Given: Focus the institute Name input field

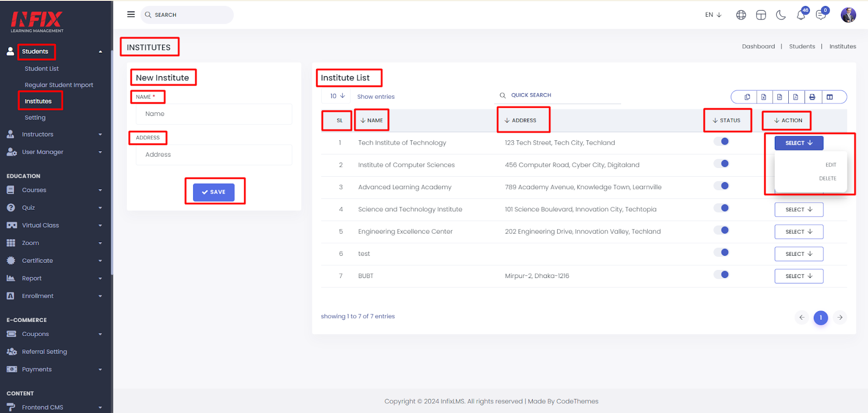Looking at the screenshot, I should [x=214, y=114].
